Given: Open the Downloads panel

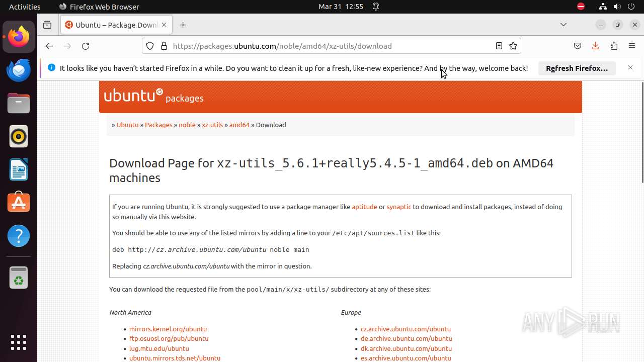Looking at the screenshot, I should click(x=595, y=46).
